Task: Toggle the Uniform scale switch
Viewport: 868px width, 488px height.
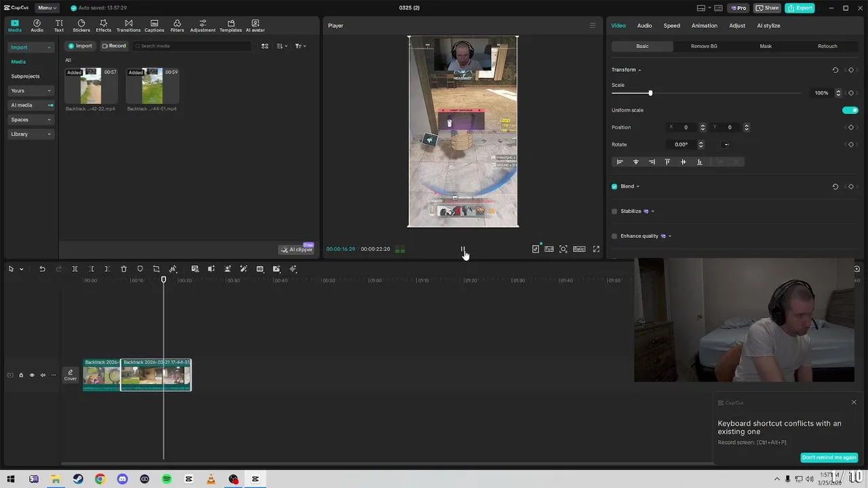Action: 850,110
